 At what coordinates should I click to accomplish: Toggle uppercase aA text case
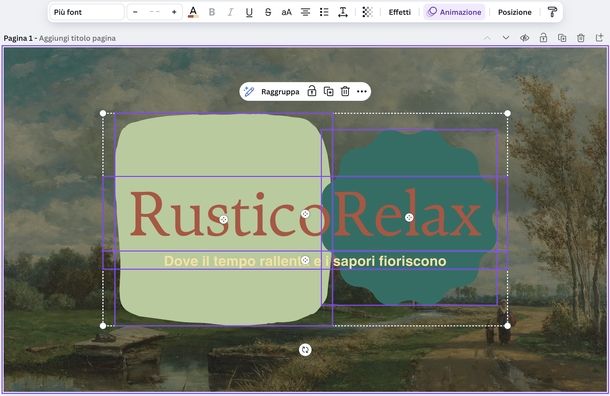coord(286,12)
